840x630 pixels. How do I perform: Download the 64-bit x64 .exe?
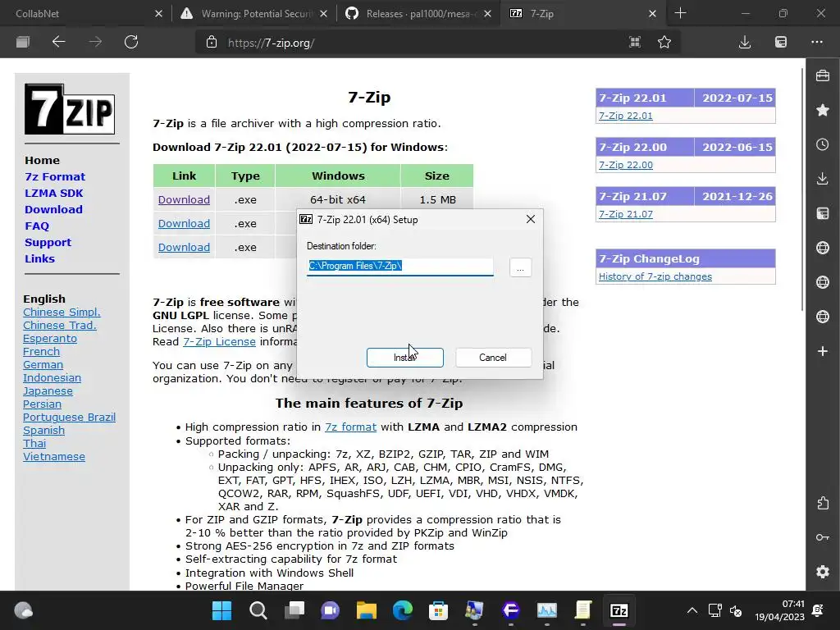point(184,200)
